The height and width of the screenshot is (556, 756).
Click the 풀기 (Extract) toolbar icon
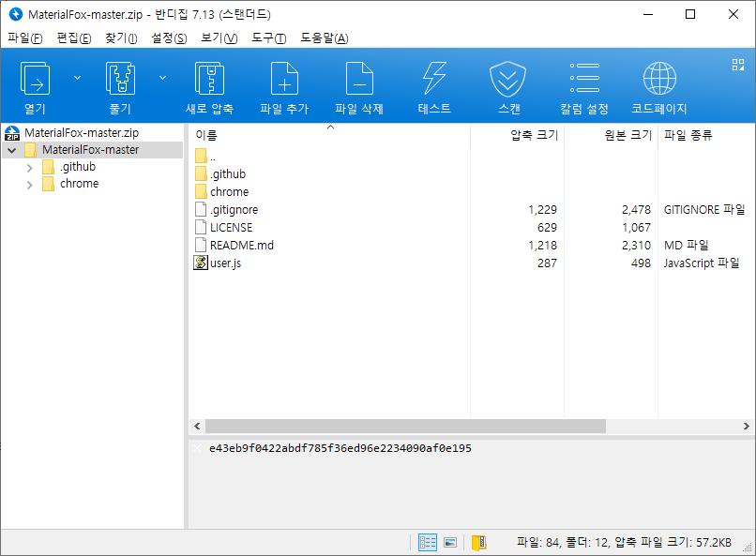[120, 79]
